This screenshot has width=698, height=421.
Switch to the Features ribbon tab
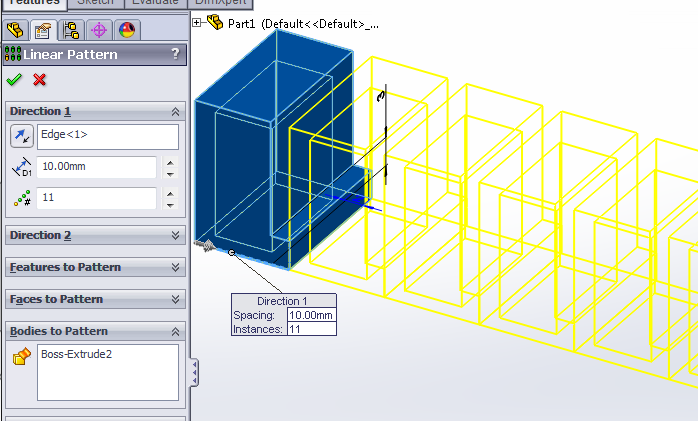pyautogui.click(x=34, y=4)
